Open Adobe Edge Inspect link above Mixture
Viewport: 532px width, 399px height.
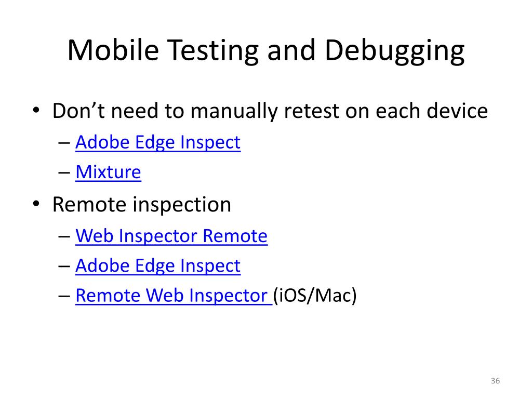point(158,142)
